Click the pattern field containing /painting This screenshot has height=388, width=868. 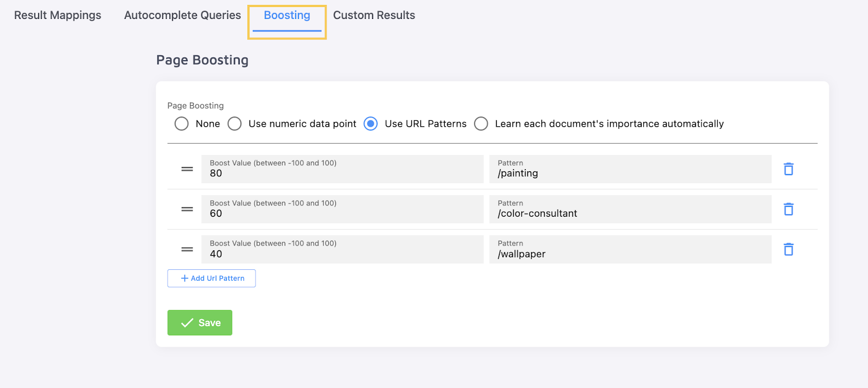tap(630, 169)
